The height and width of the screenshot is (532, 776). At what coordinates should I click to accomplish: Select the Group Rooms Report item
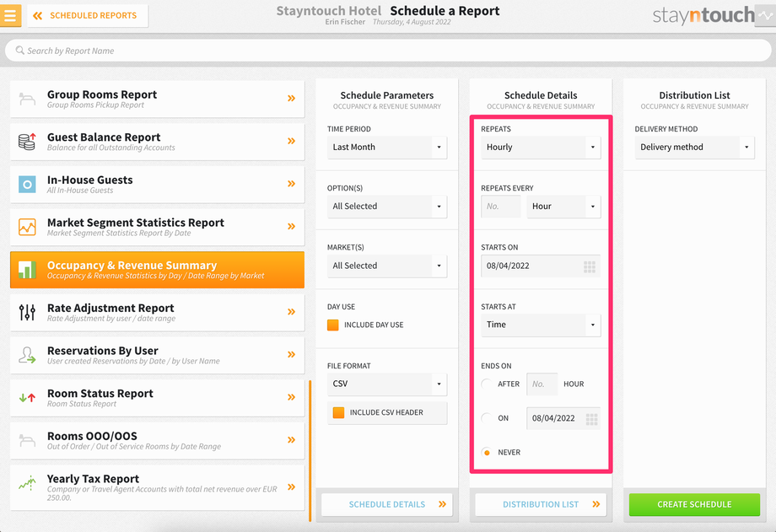[158, 99]
